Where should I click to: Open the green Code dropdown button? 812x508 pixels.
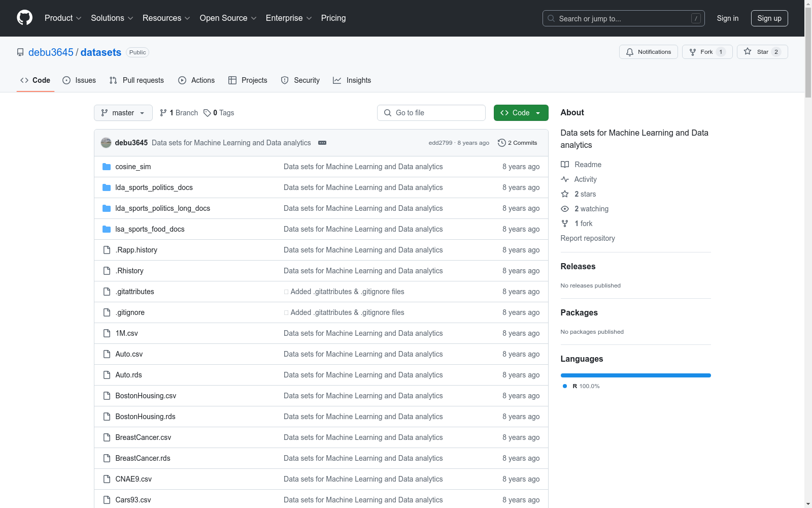521,113
